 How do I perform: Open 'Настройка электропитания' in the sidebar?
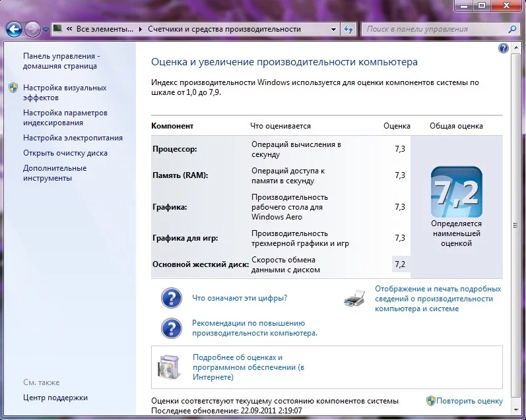73,138
